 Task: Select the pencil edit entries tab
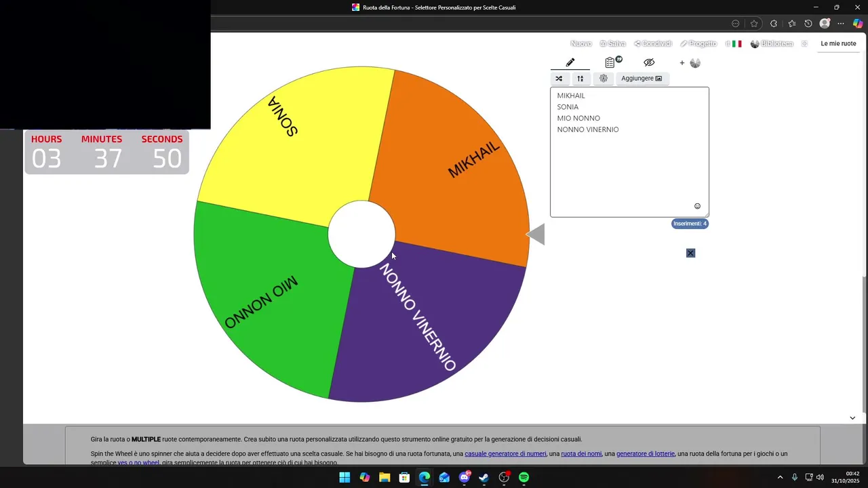click(x=570, y=62)
